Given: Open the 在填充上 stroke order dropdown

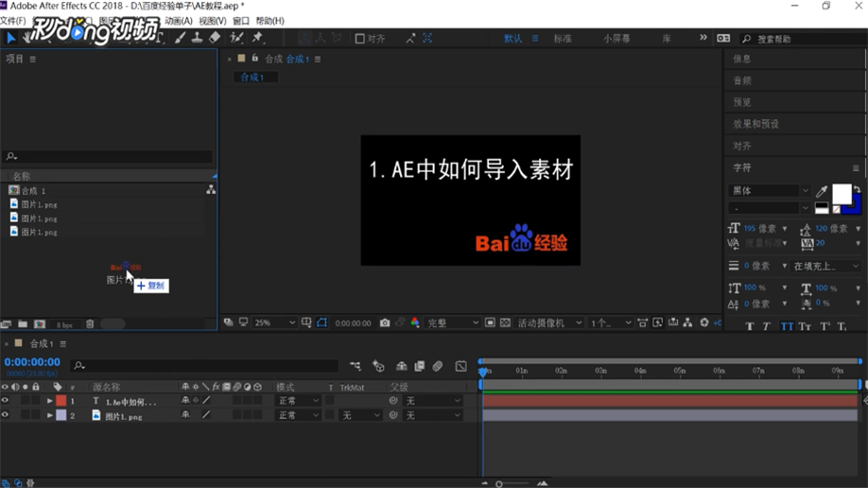Looking at the screenshot, I should click(825, 267).
